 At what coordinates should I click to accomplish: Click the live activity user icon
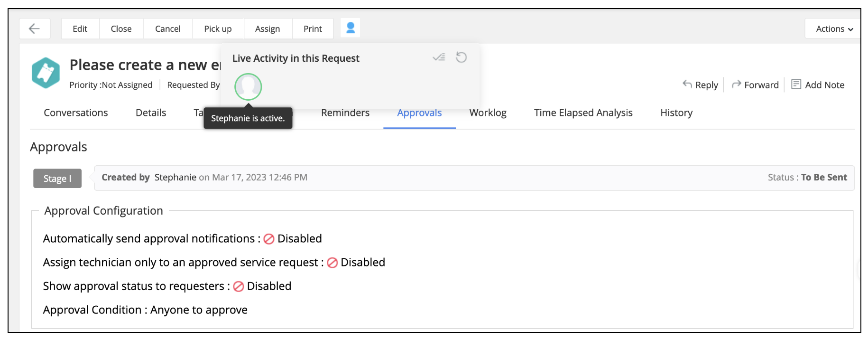(x=351, y=28)
